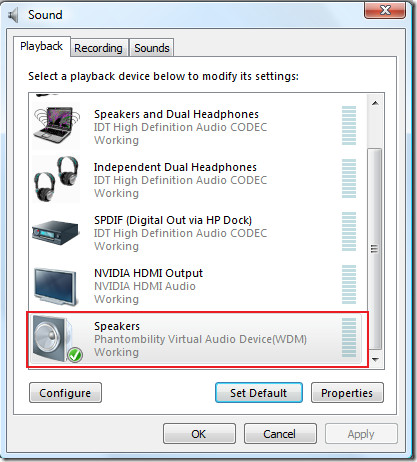417x462 pixels.
Task: Click the level meter for Speakers and Dual Headphones
Action: (349, 125)
